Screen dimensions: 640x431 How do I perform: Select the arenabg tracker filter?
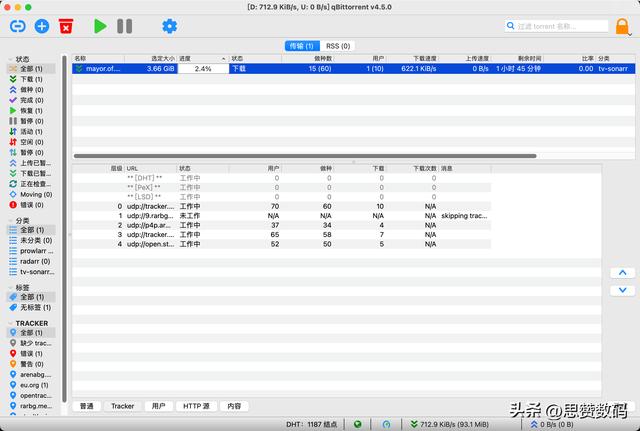tap(31, 375)
